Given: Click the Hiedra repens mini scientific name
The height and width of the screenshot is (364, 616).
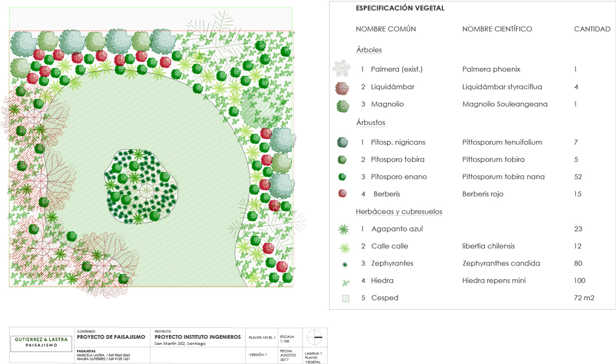Looking at the screenshot, I should coord(493,281).
